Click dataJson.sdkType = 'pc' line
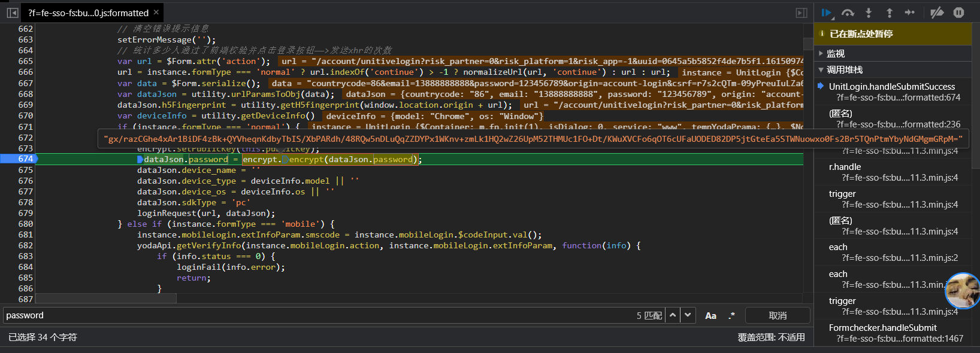The width and height of the screenshot is (980, 353). (x=194, y=202)
